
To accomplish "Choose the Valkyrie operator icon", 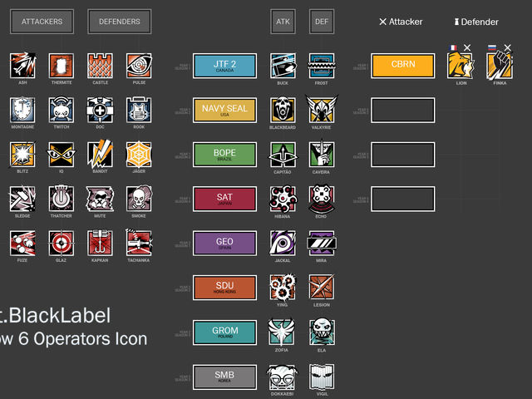I will (321, 110).
